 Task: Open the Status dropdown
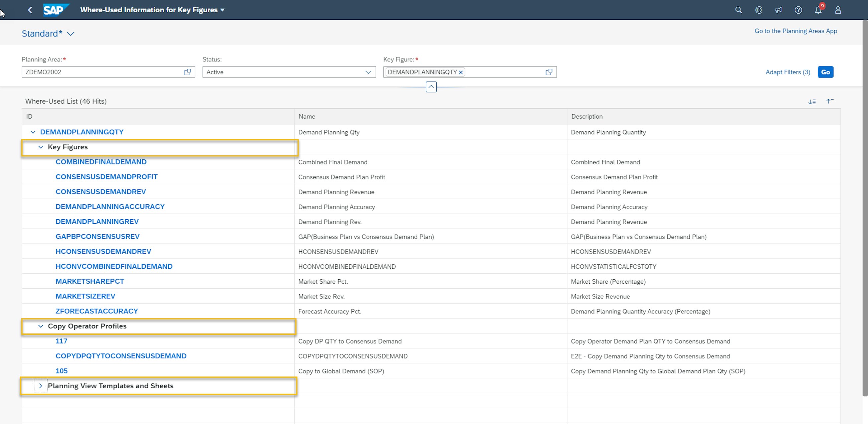click(368, 72)
